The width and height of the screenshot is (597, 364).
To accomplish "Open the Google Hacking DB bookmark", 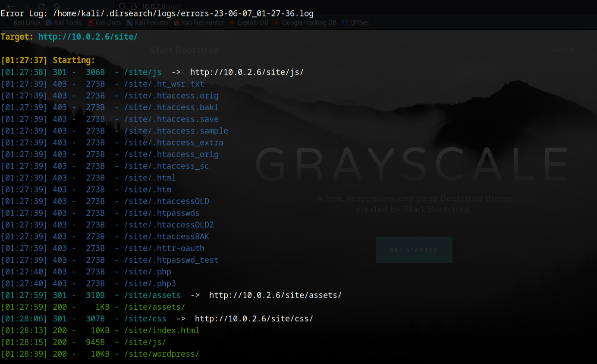I will (305, 22).
